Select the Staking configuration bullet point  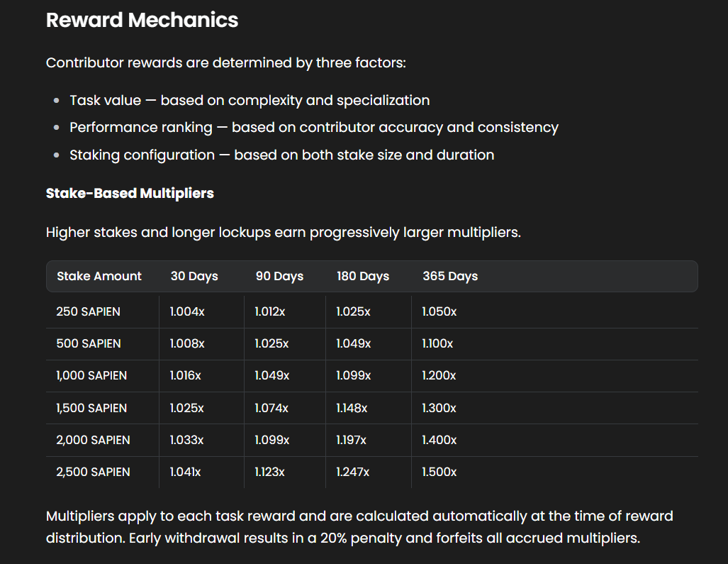281,155
